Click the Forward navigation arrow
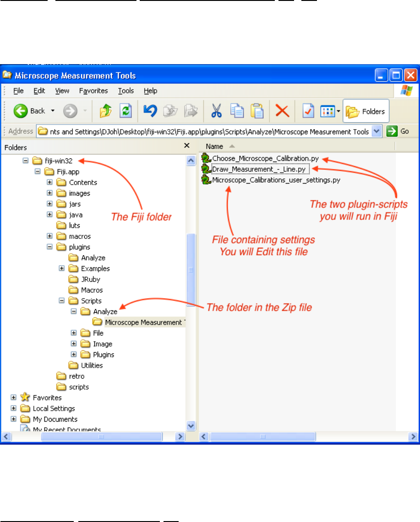Viewport: 420px width, 522px height. [70, 111]
